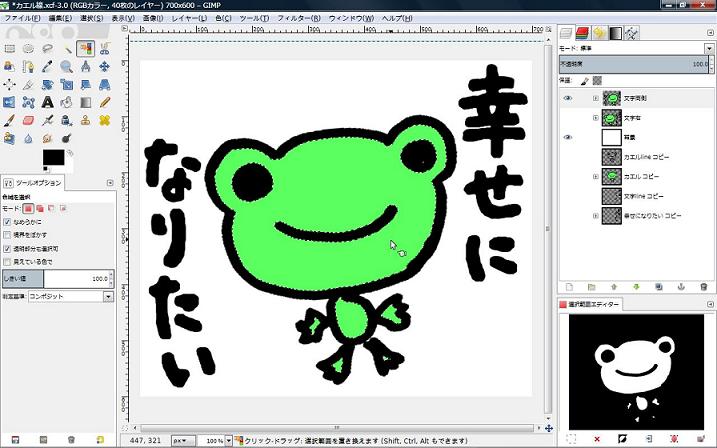Select the Paintbrush tool
Viewport: 717px width, 448px height.
pos(9,121)
